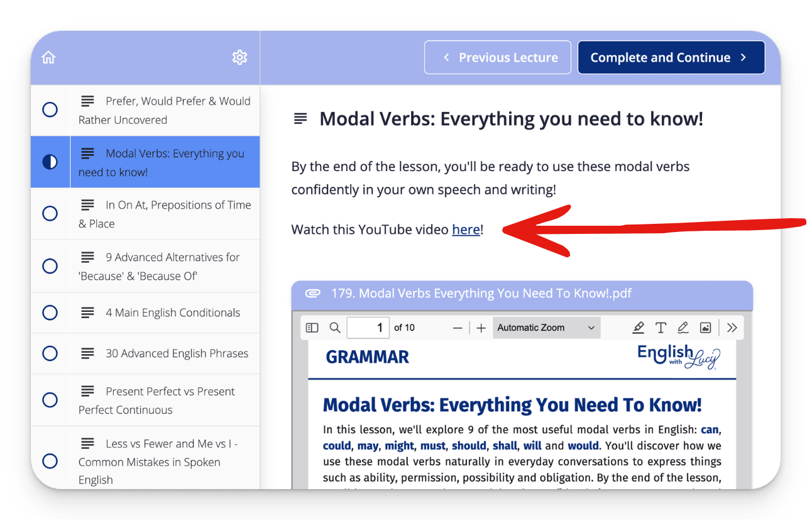The height and width of the screenshot is (520, 812).
Task: Select the PDF draw pencil tool
Action: [683, 328]
